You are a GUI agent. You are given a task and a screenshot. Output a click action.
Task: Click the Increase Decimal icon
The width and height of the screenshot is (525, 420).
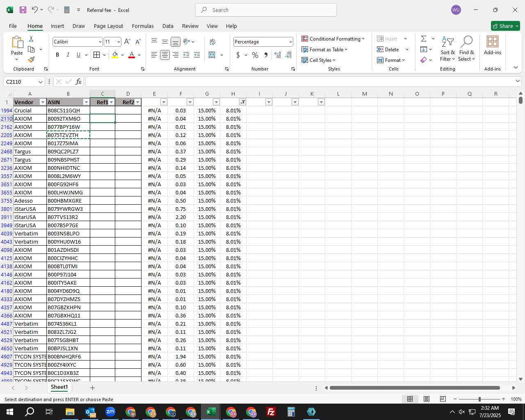pyautogui.click(x=278, y=55)
